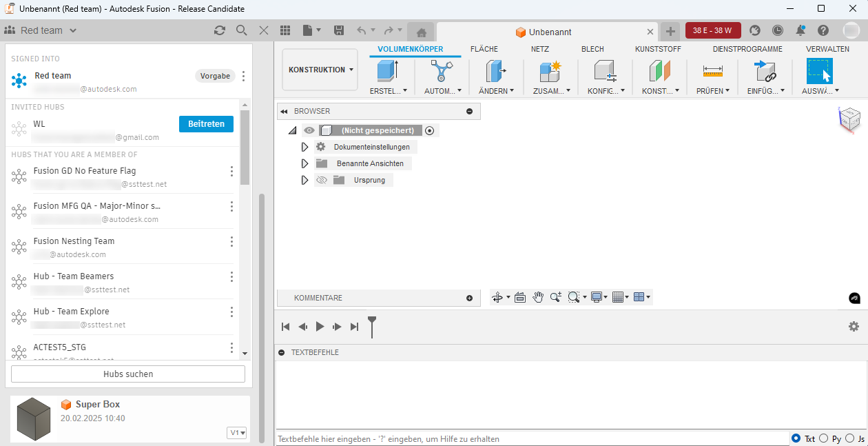Click the Beitreten button for WL hub
The image size is (868, 446).
206,123
